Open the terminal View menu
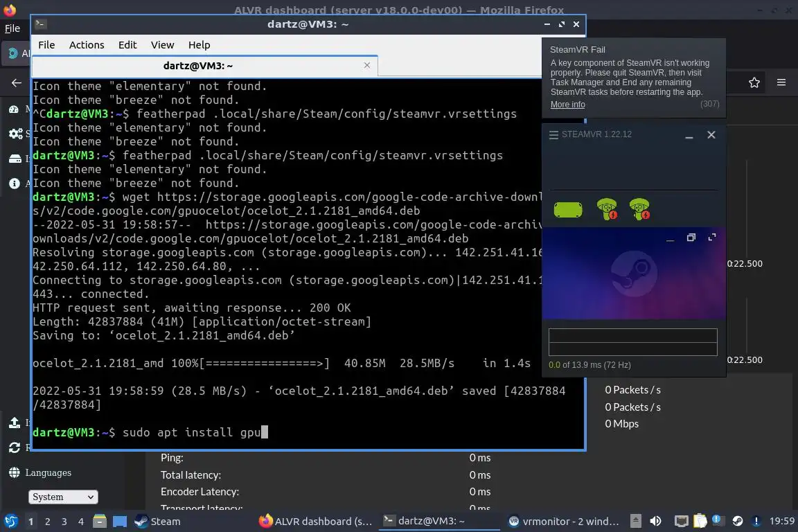 tap(162, 45)
